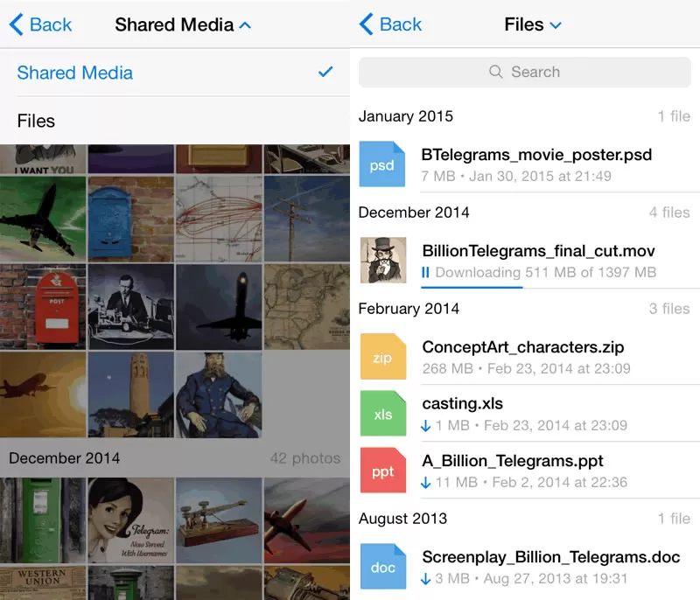The height and width of the screenshot is (600, 700).
Task: Tap the Back chevron in Files screen
Action: (366, 24)
